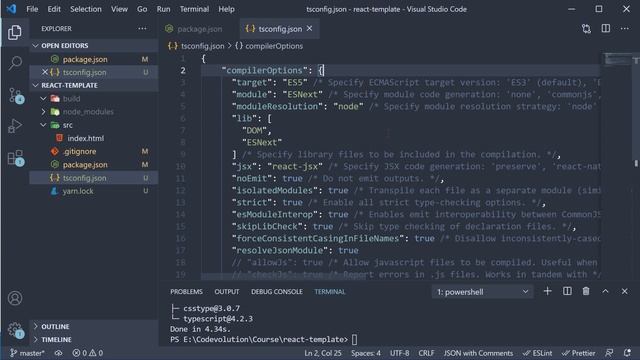This screenshot has width=640, height=360.
Task: Click Ln 2, Col 25 cursor position
Action: pyautogui.click(x=323, y=353)
